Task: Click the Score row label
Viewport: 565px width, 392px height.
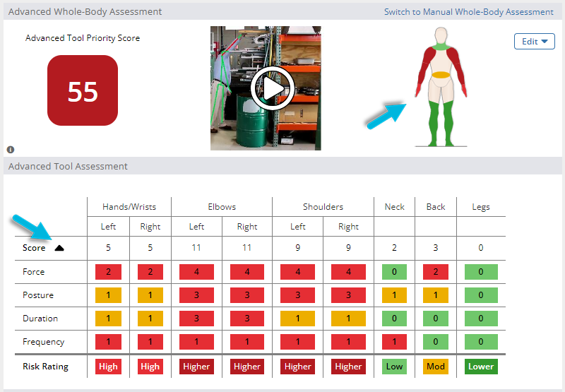Action: pyautogui.click(x=34, y=248)
